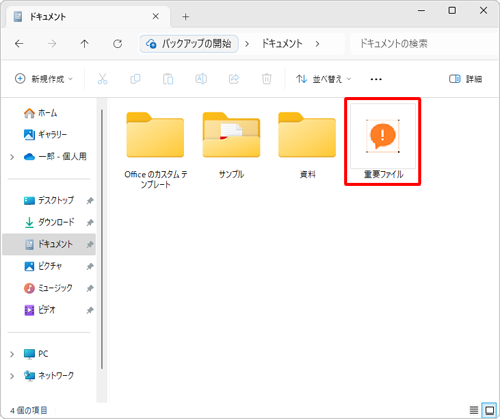This screenshot has height=419, width=500.
Task: Expand the PC tree node
Action: point(12,354)
